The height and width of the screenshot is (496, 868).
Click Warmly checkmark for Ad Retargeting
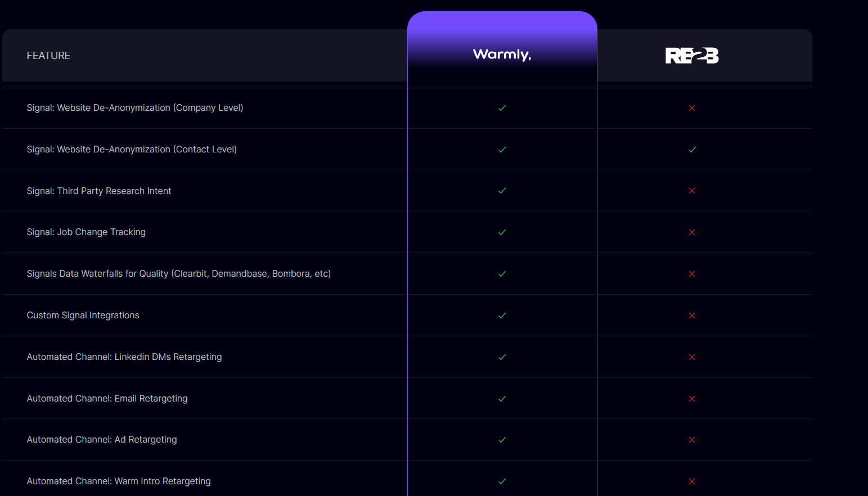click(502, 440)
